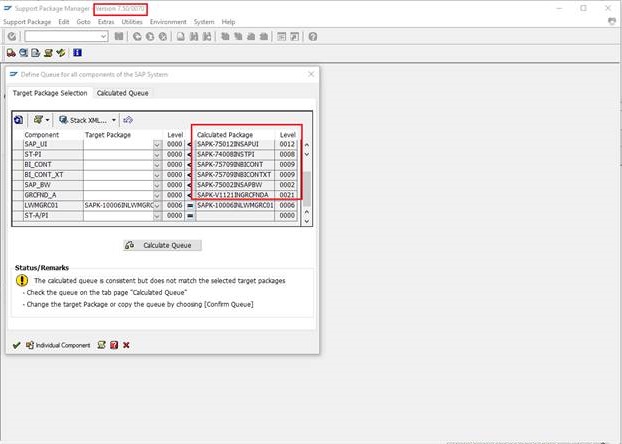Click the Calculate Queue button
Screen dimensions: 622x444
pos(162,245)
